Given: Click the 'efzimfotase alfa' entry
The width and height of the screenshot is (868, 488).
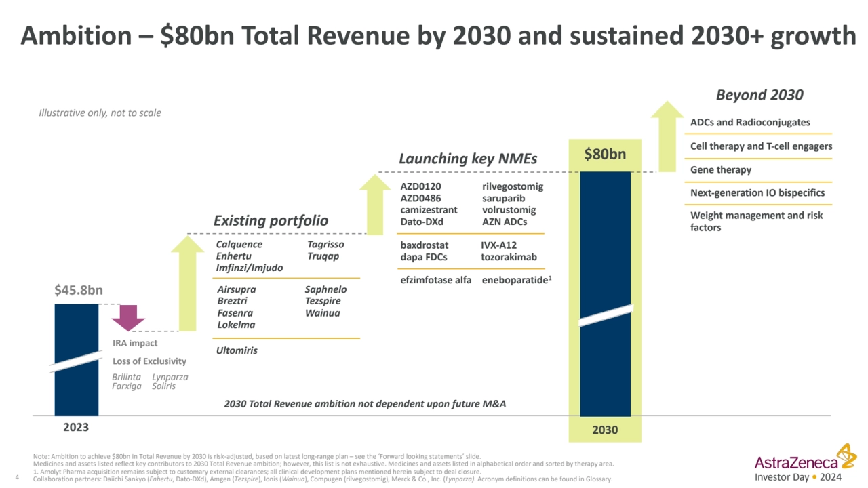Looking at the screenshot, I should (436, 280).
